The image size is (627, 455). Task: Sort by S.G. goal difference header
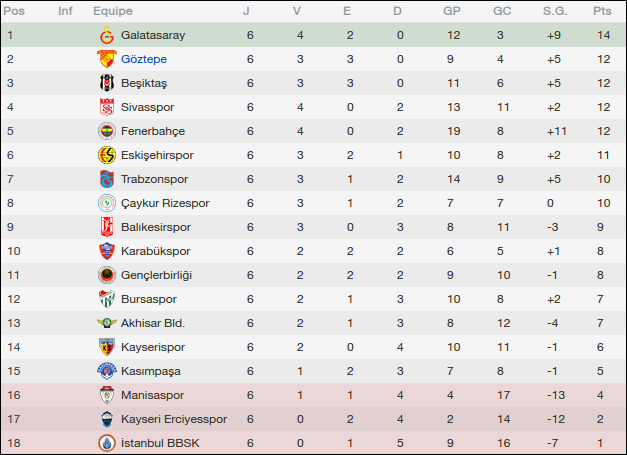point(554,11)
